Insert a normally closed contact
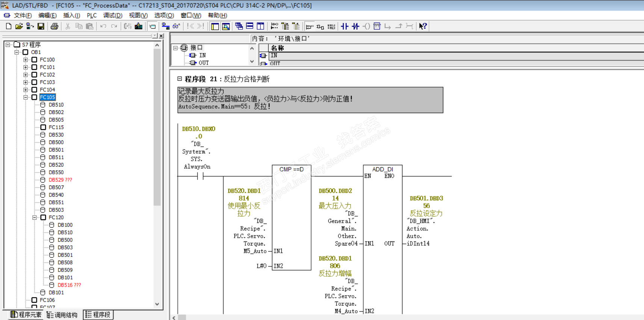The height and width of the screenshot is (320, 644). pos(355,26)
